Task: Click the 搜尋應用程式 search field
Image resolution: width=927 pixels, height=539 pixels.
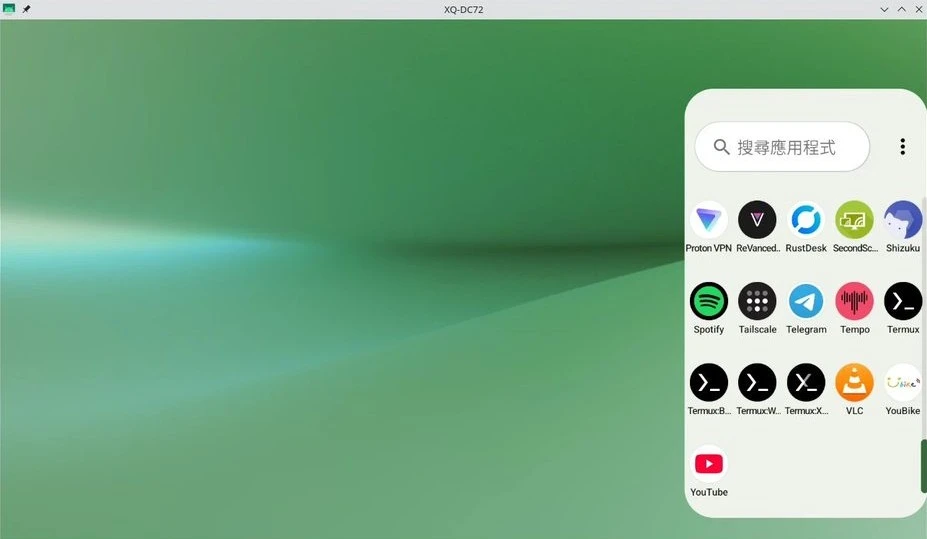Action: 783,147
